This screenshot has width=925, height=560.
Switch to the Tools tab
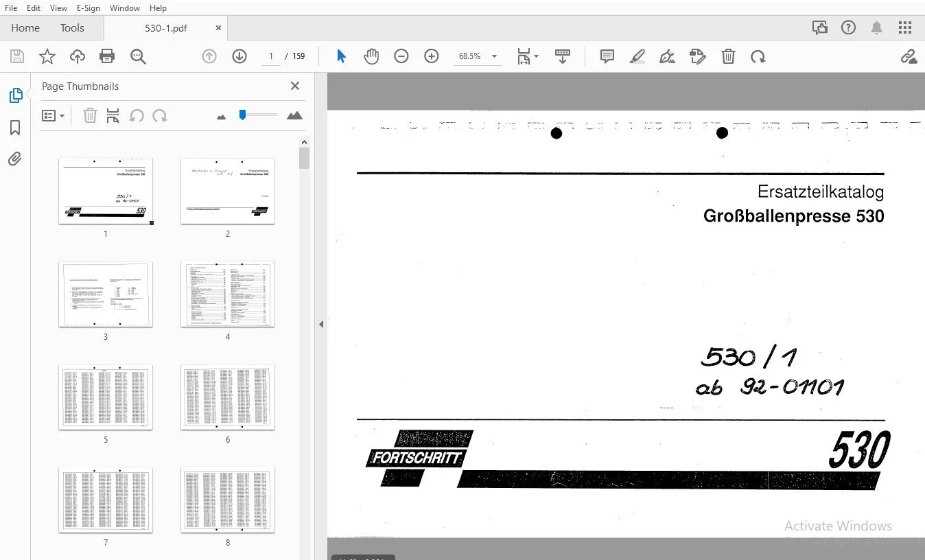pos(72,28)
